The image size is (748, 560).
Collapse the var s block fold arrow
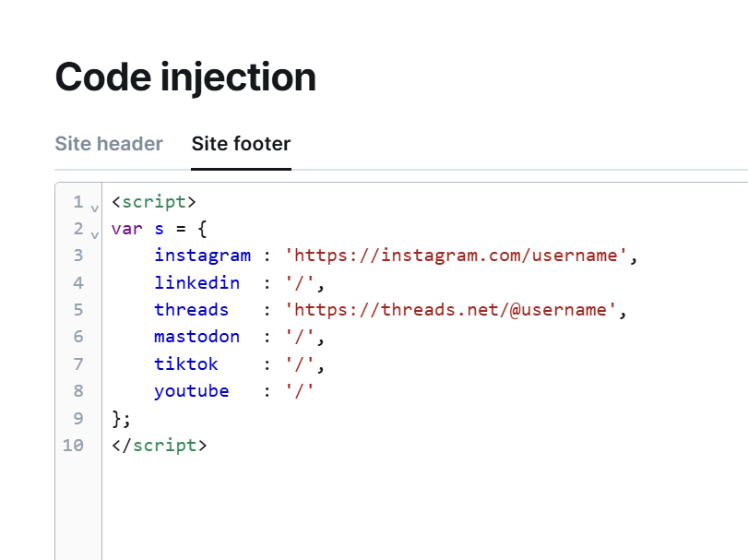click(94, 234)
